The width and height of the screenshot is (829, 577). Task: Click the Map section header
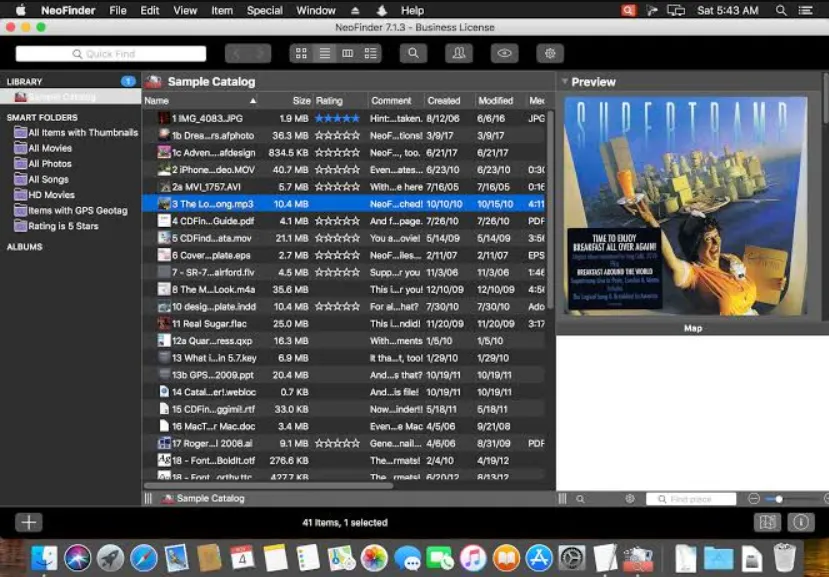[x=693, y=328]
